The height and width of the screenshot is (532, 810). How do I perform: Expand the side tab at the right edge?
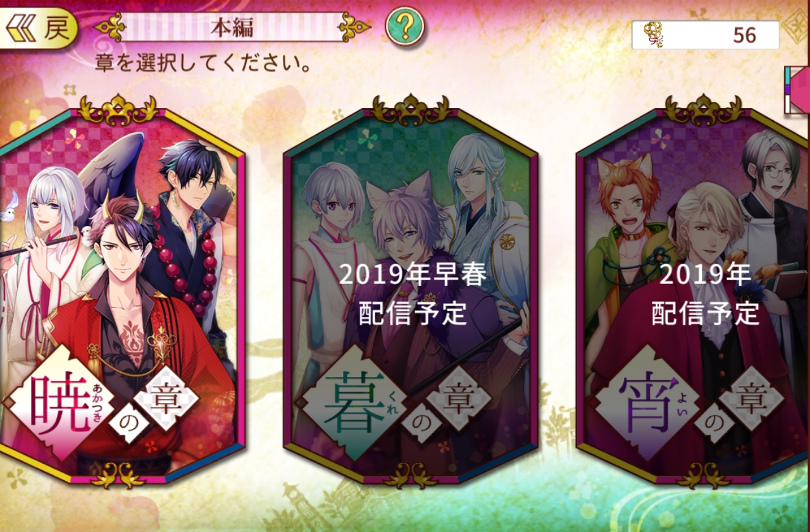click(x=797, y=90)
